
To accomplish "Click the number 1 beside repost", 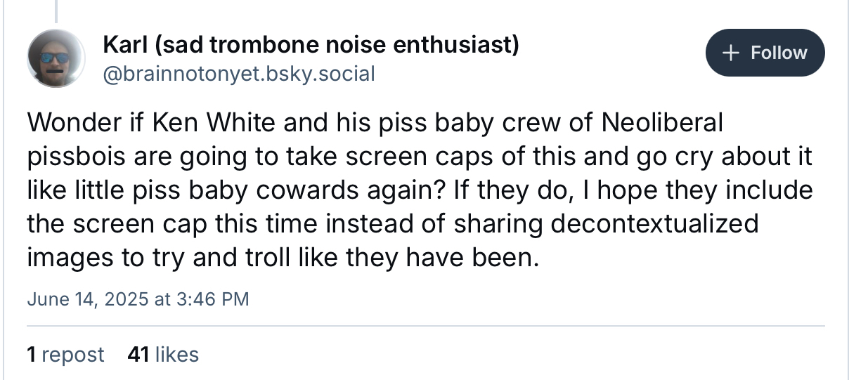I will (x=32, y=355).
